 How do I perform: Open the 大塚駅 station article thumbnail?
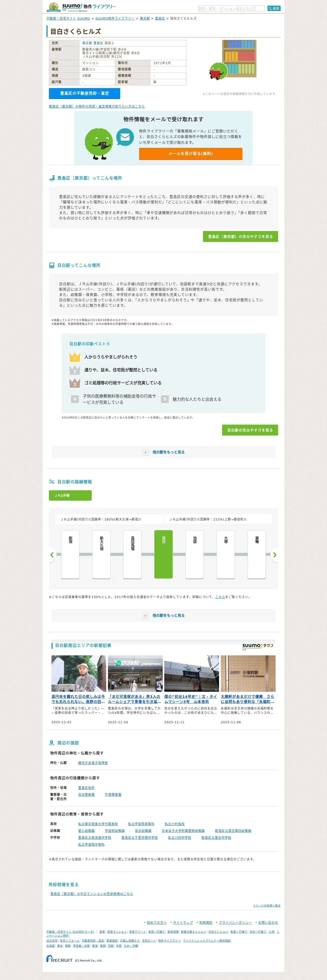click(x=135, y=673)
